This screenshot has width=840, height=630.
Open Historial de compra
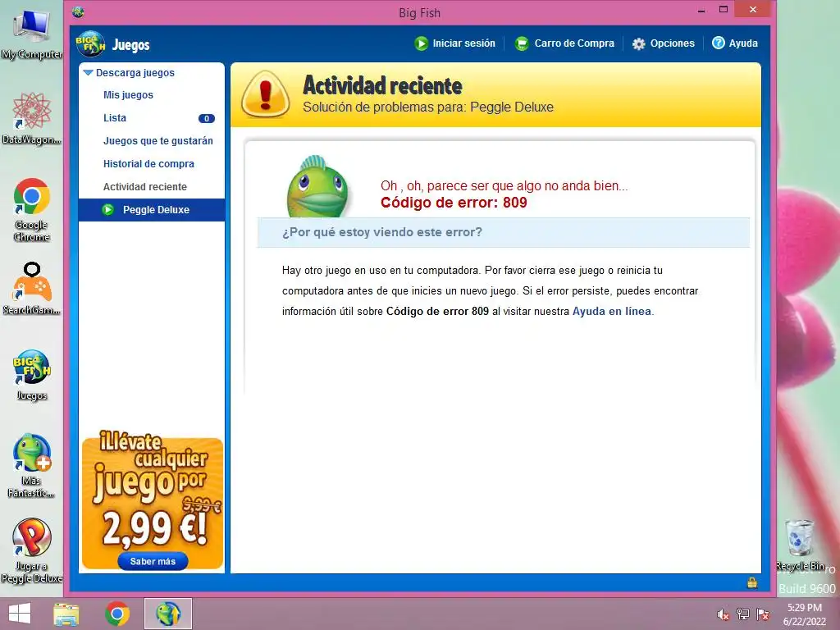tap(148, 164)
